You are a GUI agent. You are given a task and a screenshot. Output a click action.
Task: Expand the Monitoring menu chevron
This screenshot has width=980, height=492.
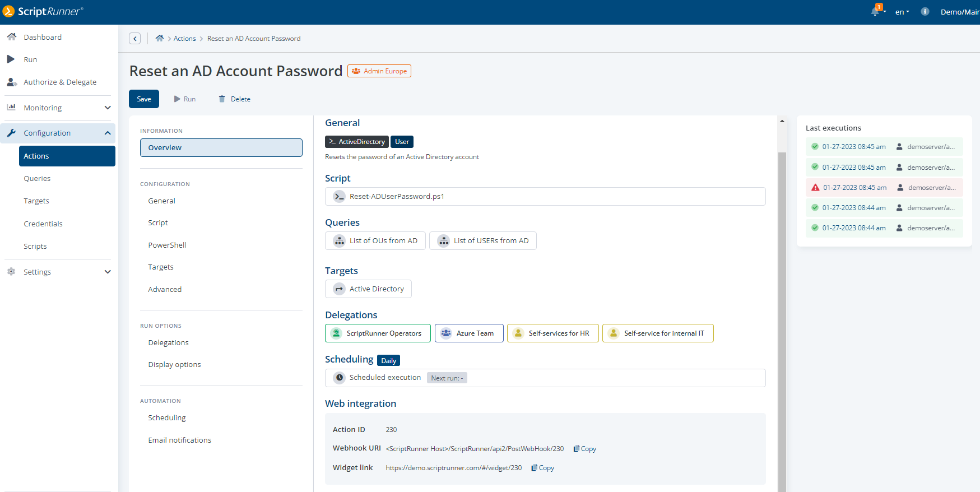(x=108, y=108)
